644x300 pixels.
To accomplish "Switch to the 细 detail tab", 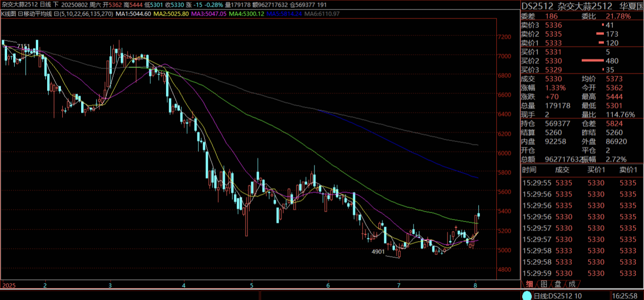I will (x=530, y=284).
